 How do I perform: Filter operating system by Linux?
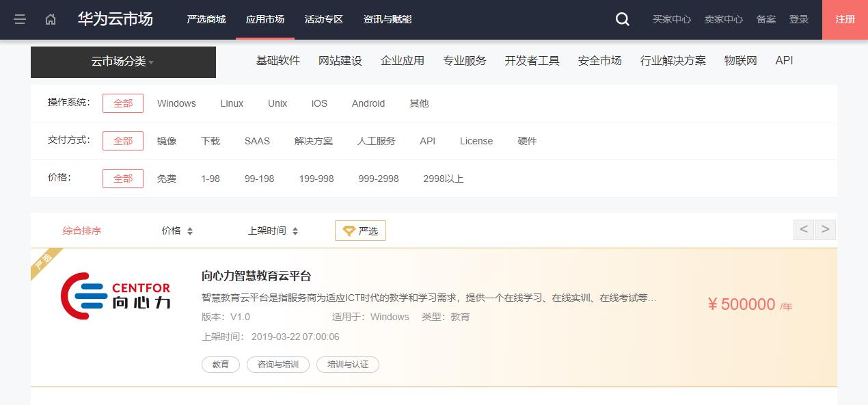tap(232, 103)
